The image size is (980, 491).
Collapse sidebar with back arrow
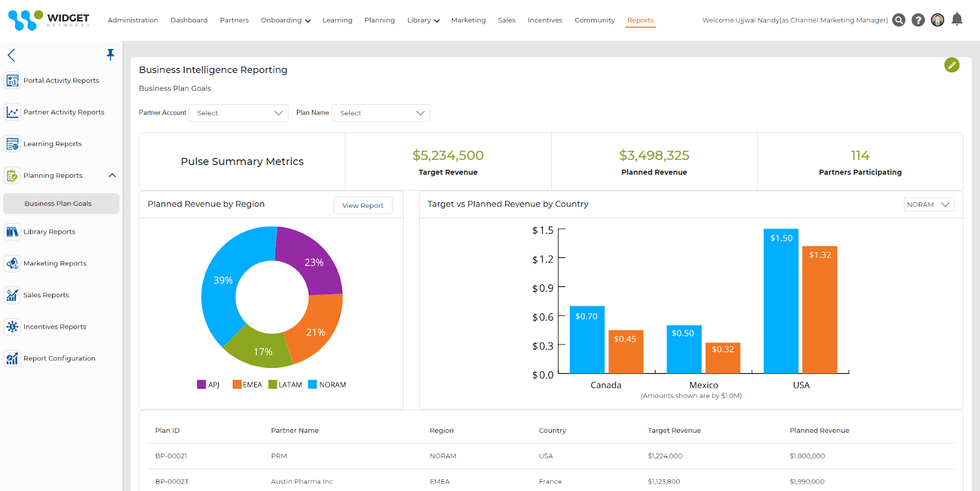coord(11,55)
